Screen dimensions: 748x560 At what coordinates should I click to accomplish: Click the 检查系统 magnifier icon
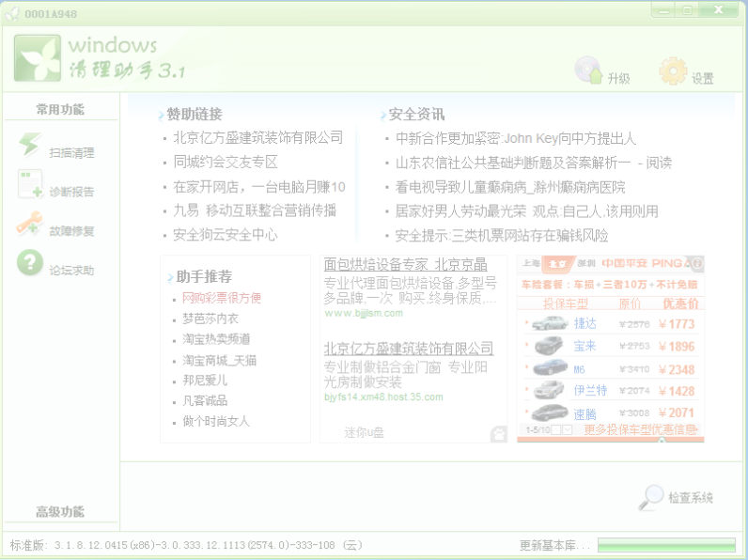click(x=651, y=497)
